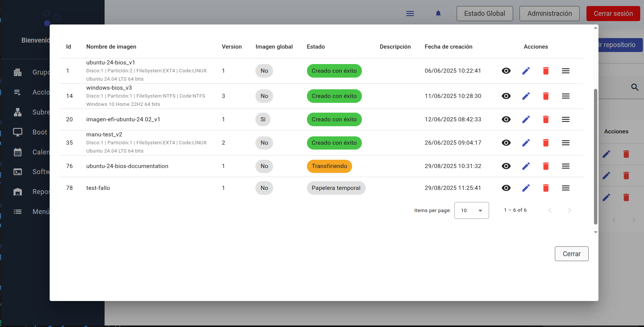Image resolution: width=644 pixels, height=327 pixels.
Task: Open more actions menu for ubuntu-24-bios_v1
Action: [565, 71]
